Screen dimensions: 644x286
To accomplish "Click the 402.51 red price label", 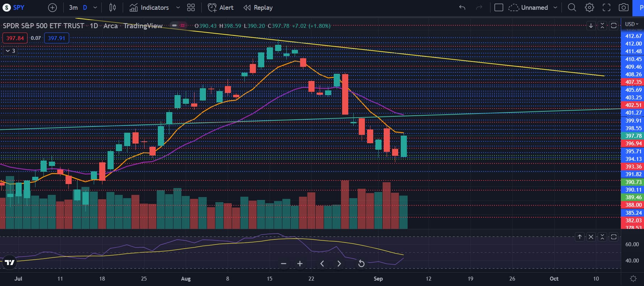I will click(x=633, y=105).
